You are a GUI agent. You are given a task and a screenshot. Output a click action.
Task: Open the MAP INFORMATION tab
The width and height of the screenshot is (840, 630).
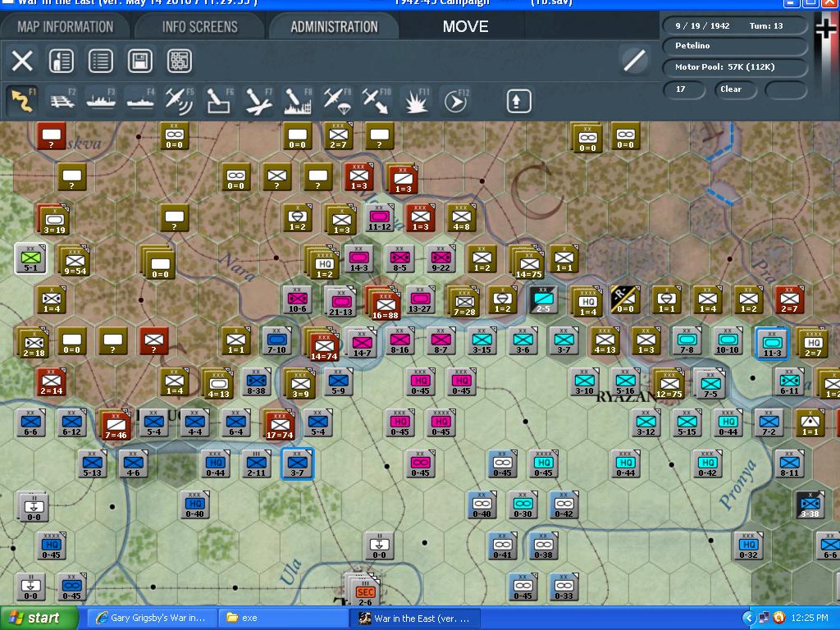tap(66, 26)
